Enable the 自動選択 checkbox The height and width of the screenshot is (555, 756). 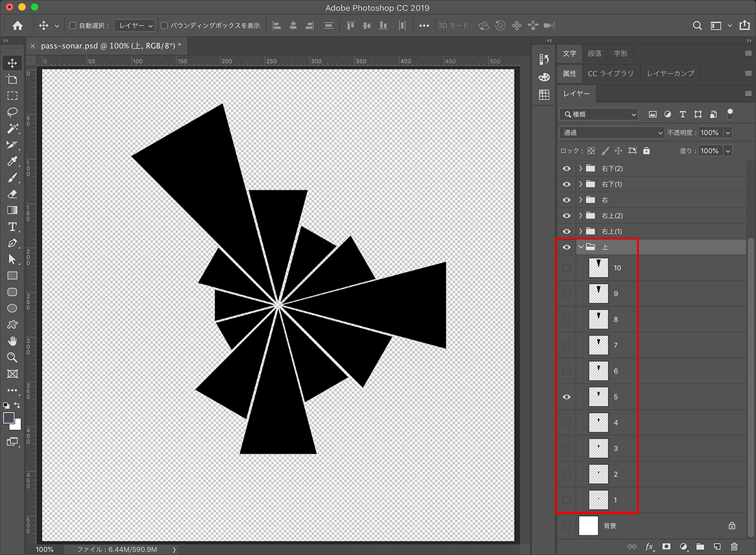tap(72, 26)
